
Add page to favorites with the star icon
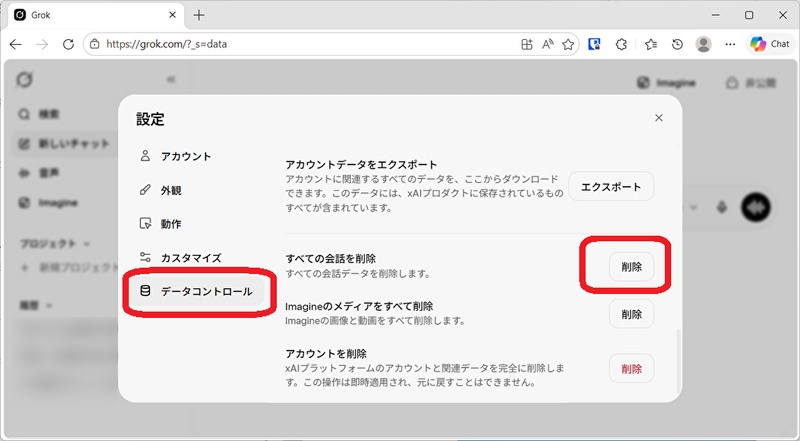568,44
